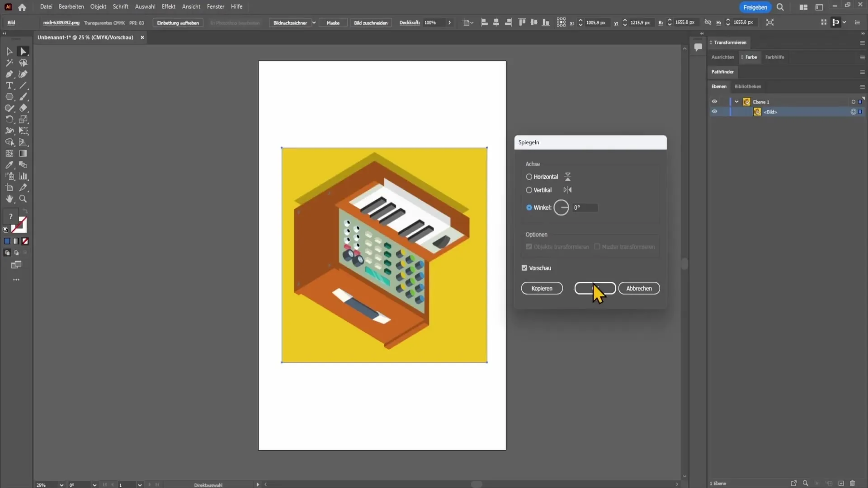Click the Home icon in the top bar
The image size is (868, 488).
click(x=22, y=7)
